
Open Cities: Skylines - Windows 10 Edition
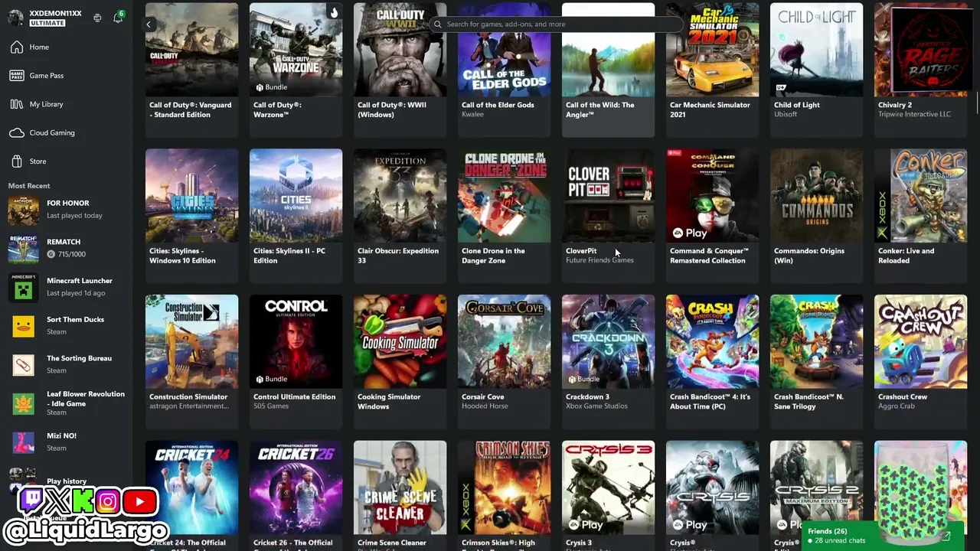[191, 216]
